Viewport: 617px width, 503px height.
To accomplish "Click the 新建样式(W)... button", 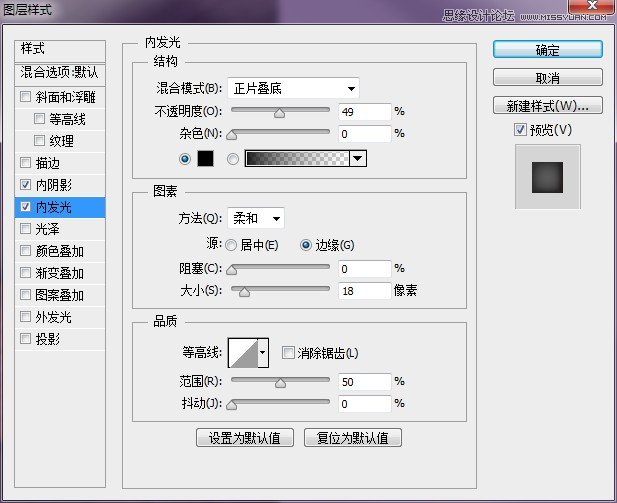I will (547, 105).
